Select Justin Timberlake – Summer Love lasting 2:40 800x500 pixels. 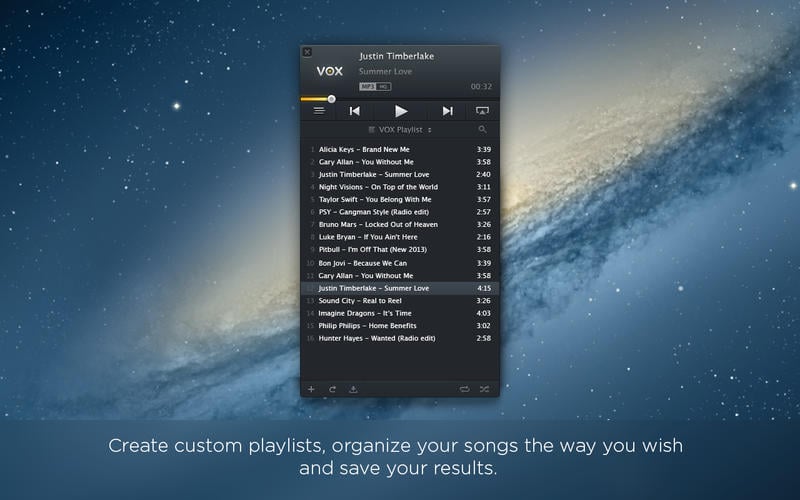[400, 174]
